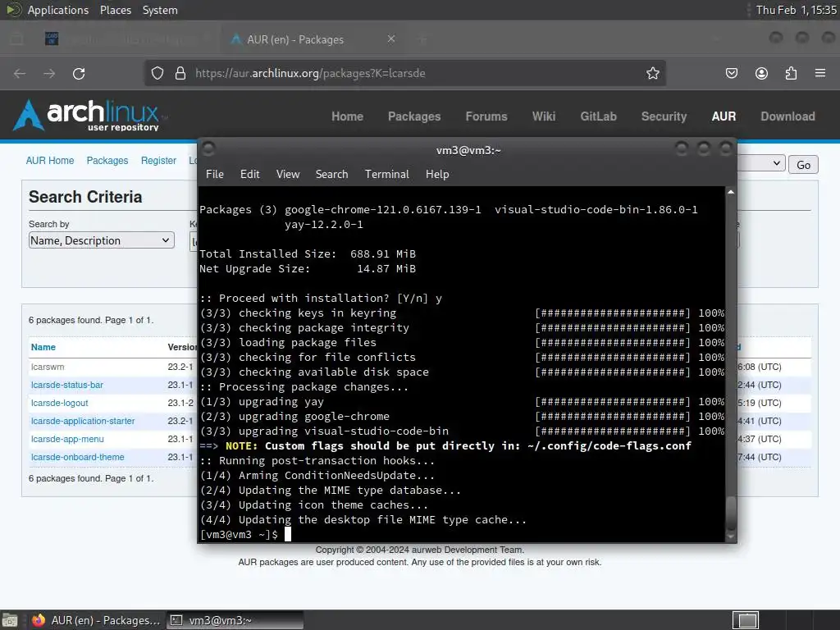Go to Arch Home nav link
840x630 pixels.
[x=347, y=116]
